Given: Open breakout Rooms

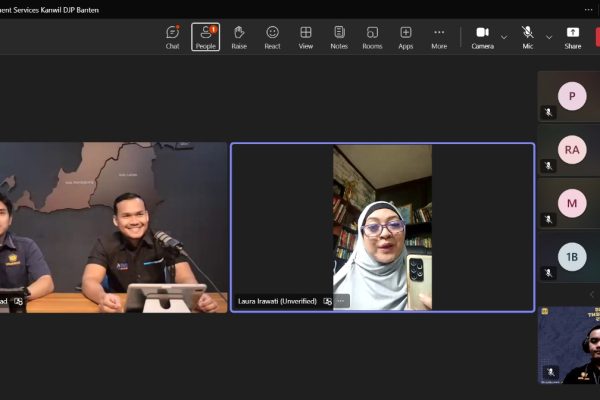Looking at the screenshot, I should pyautogui.click(x=372, y=37).
